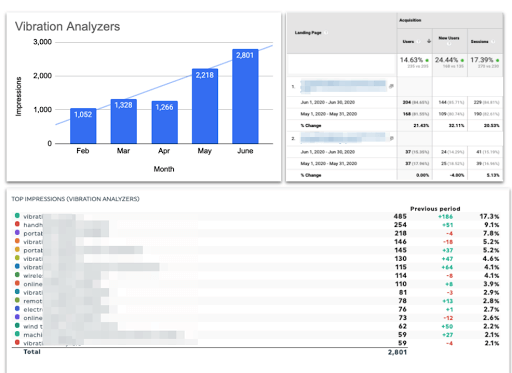The width and height of the screenshot is (512, 373).
Task: Click the Vibration Analyzers chart title
Action: coord(67,26)
